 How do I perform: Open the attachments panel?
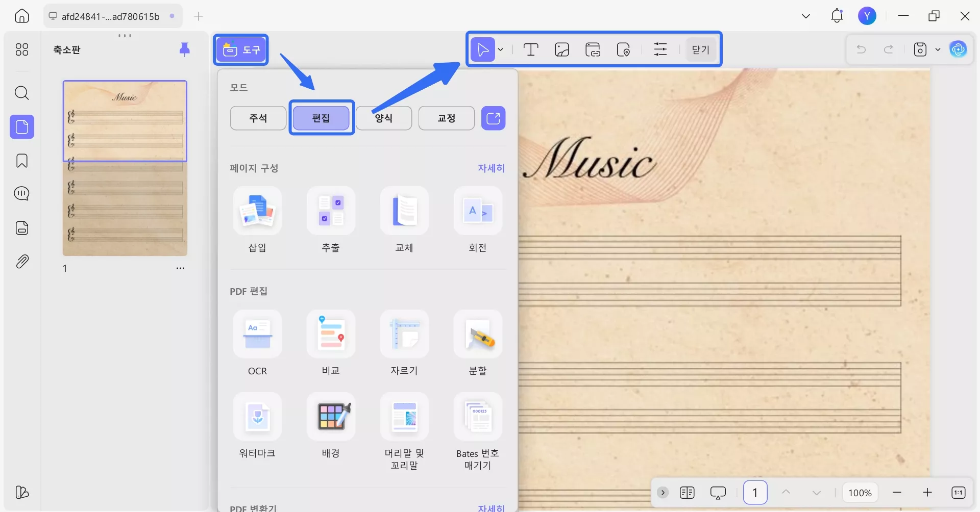(x=21, y=261)
